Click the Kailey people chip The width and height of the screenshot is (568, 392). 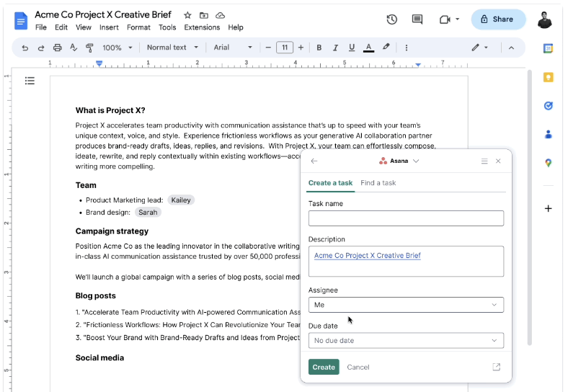click(181, 200)
